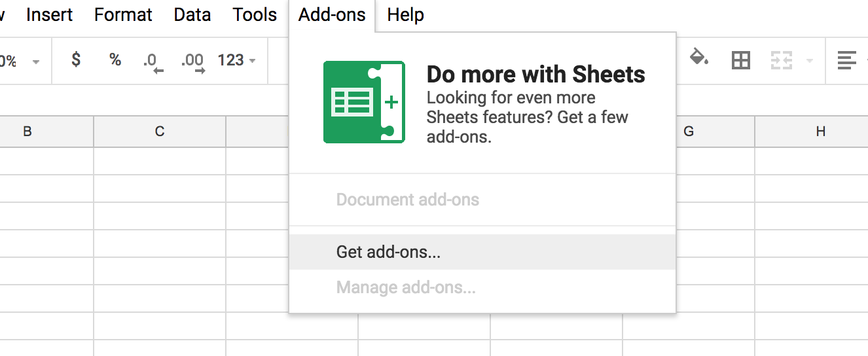
Task: Open the Help menu
Action: tap(405, 14)
